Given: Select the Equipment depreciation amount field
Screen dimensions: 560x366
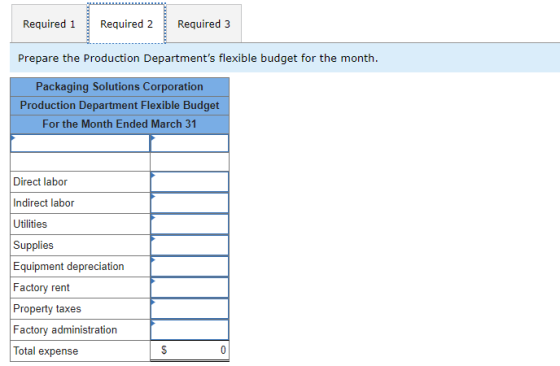Looking at the screenshot, I should tap(190, 266).
